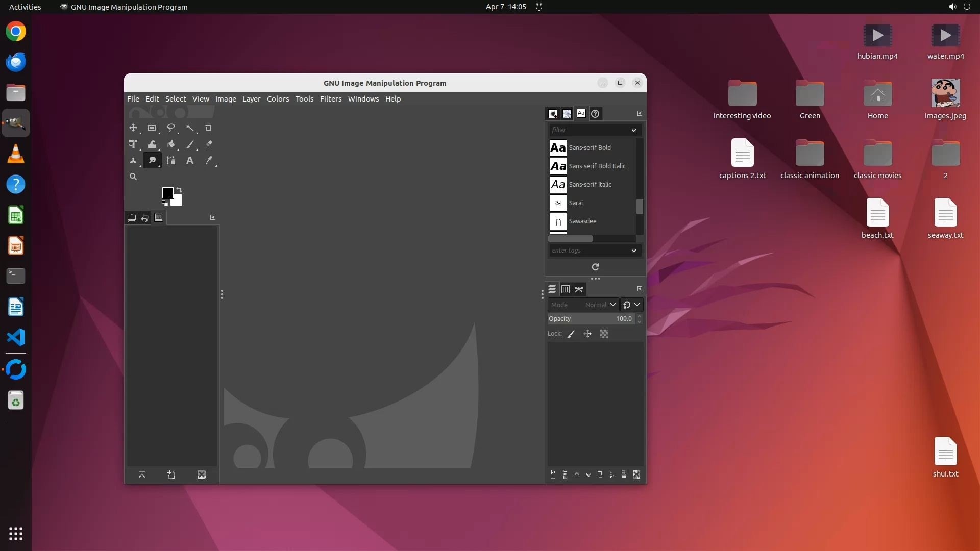Select the Text tool
This screenshot has height=551, width=980.
click(x=190, y=161)
